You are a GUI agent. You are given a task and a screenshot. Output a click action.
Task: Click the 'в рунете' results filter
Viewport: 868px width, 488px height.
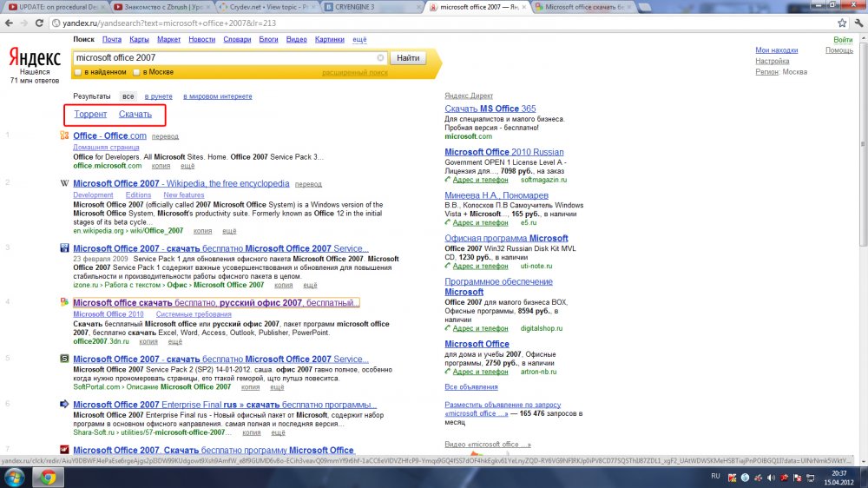159,96
